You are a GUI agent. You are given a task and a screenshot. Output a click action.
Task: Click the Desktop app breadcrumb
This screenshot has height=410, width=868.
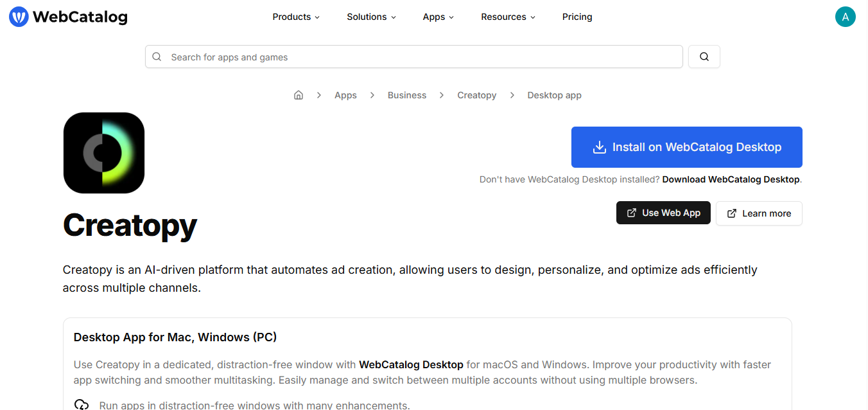[x=555, y=95]
